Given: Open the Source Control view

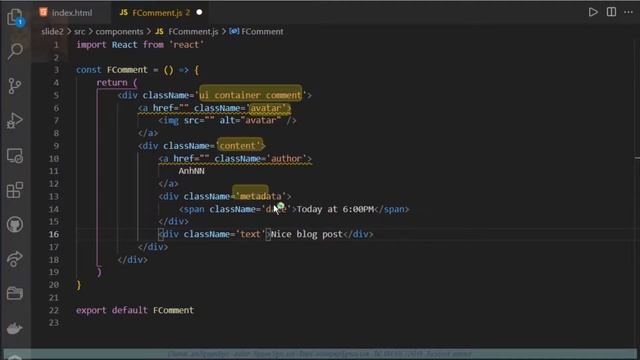Looking at the screenshot, I should pos(15,86).
